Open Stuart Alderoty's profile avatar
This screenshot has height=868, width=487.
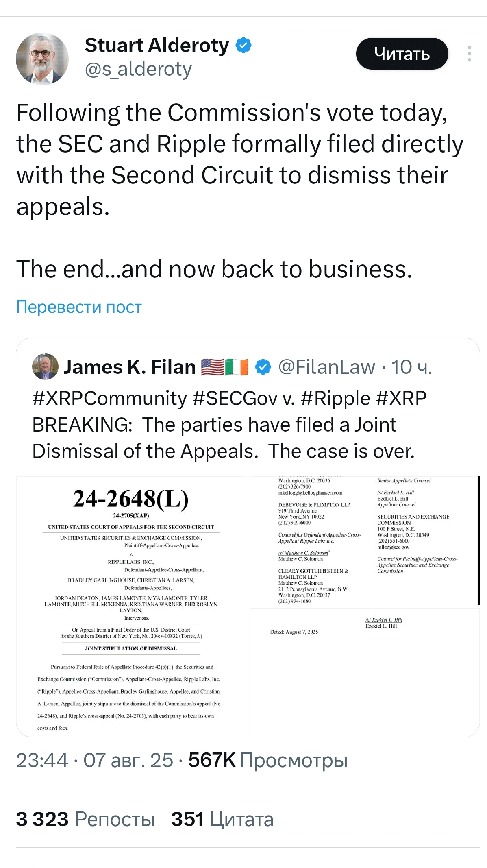(42, 59)
